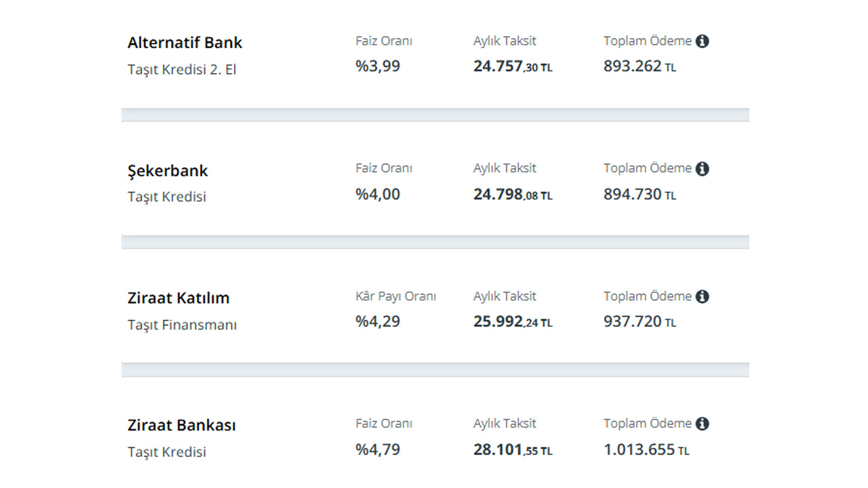868x488 pixels.
Task: Click Şekerbank's Taşıt Kredisi product label
Action: click(167, 197)
